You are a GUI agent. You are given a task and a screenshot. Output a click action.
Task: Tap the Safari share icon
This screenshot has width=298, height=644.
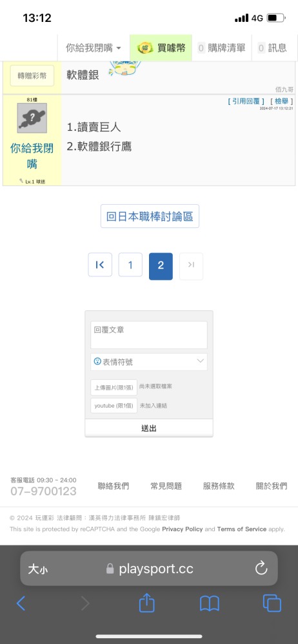tap(146, 603)
